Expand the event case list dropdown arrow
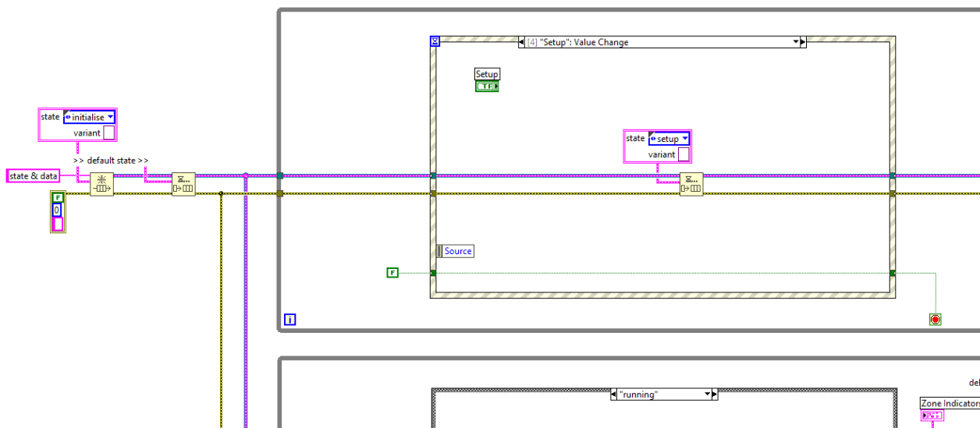Viewport: 980px width, 428px height. pos(797,42)
